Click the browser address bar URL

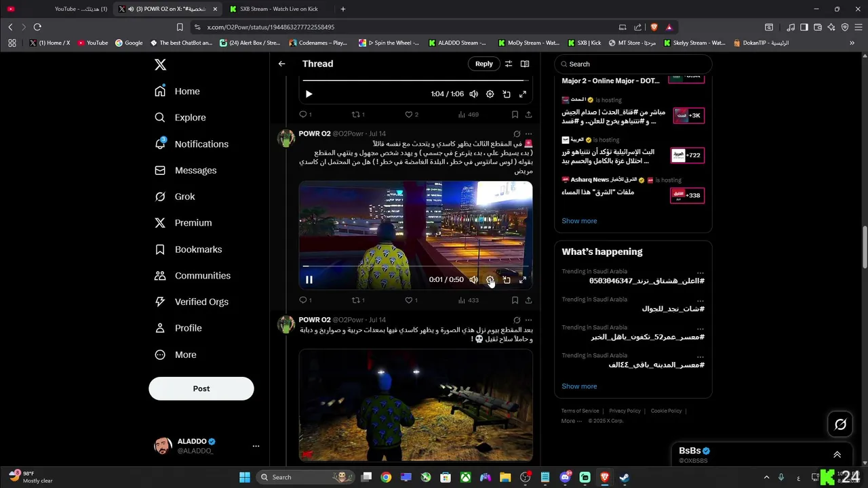(x=270, y=27)
